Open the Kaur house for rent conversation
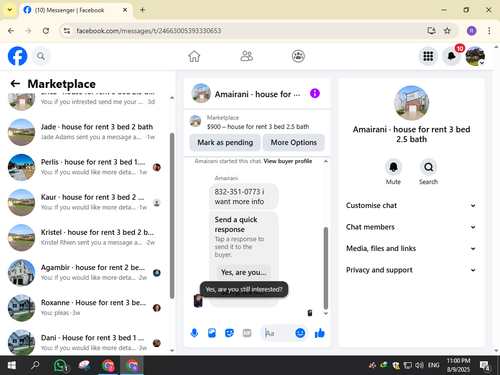This screenshot has width=500, height=375. (x=86, y=202)
